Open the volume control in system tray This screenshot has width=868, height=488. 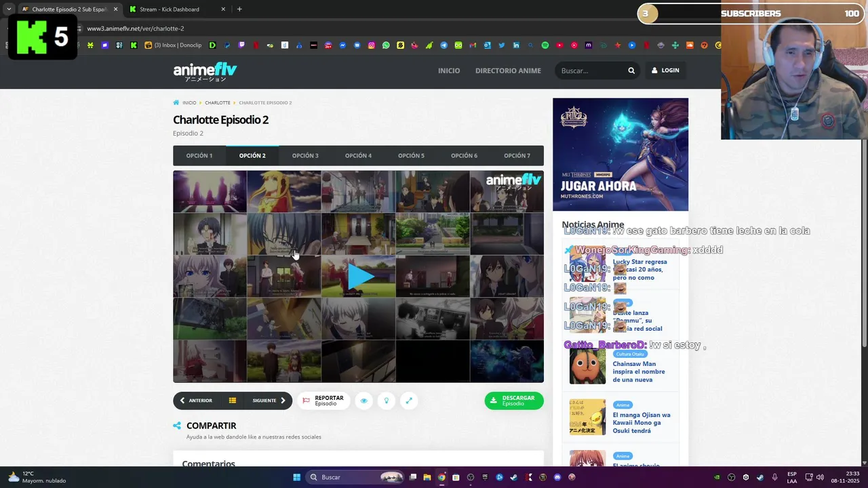(x=821, y=477)
